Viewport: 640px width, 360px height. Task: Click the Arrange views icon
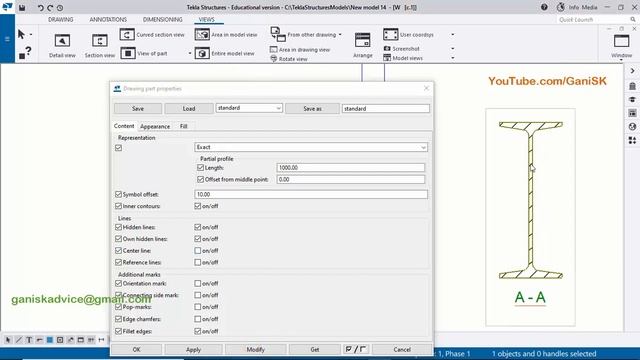(x=362, y=41)
